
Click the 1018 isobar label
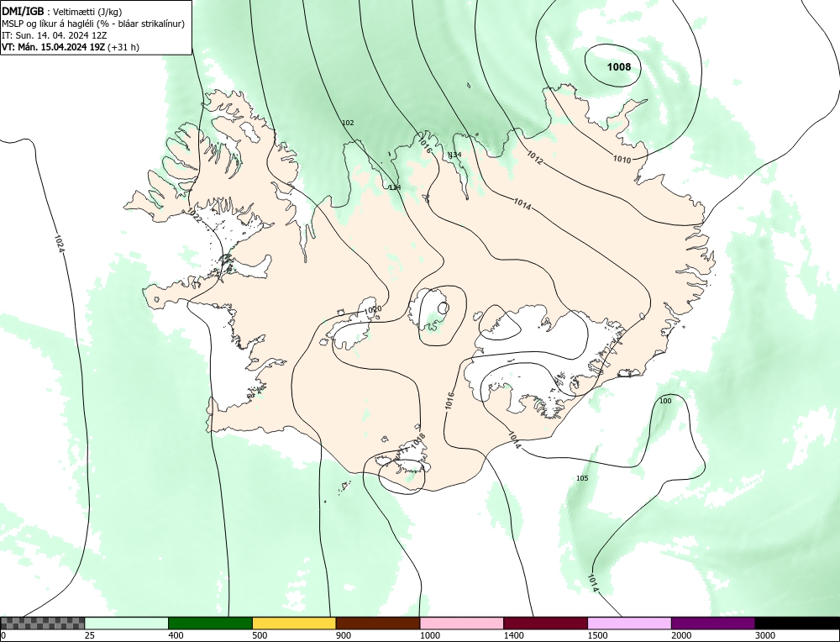click(417, 441)
